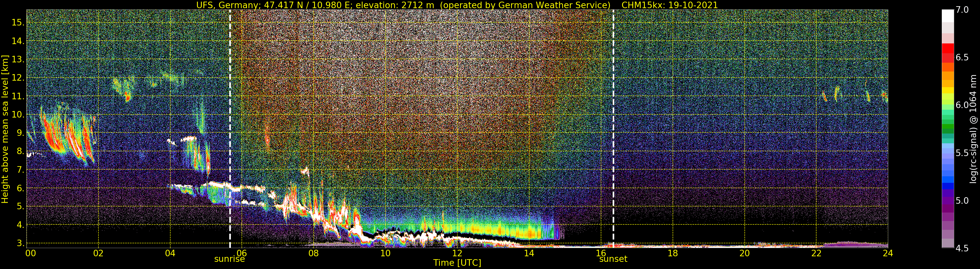Click the x-axis tick label '02'
Image resolution: width=980 pixels, height=269 pixels.
point(98,253)
